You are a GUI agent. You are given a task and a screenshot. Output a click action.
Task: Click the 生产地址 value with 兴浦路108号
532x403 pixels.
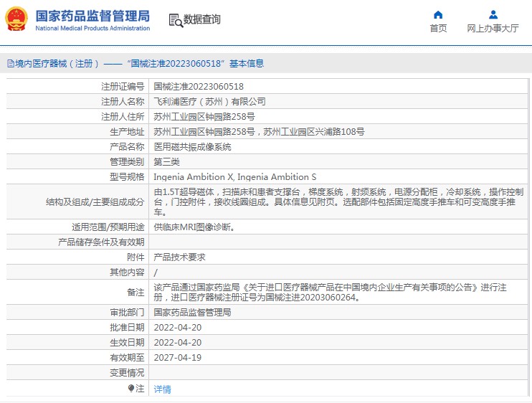pos(259,132)
